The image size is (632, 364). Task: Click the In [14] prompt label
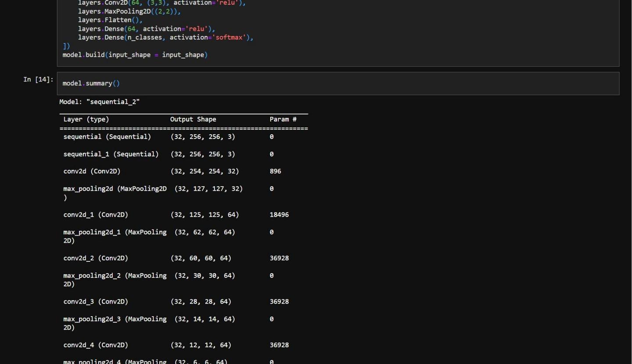[39, 79]
